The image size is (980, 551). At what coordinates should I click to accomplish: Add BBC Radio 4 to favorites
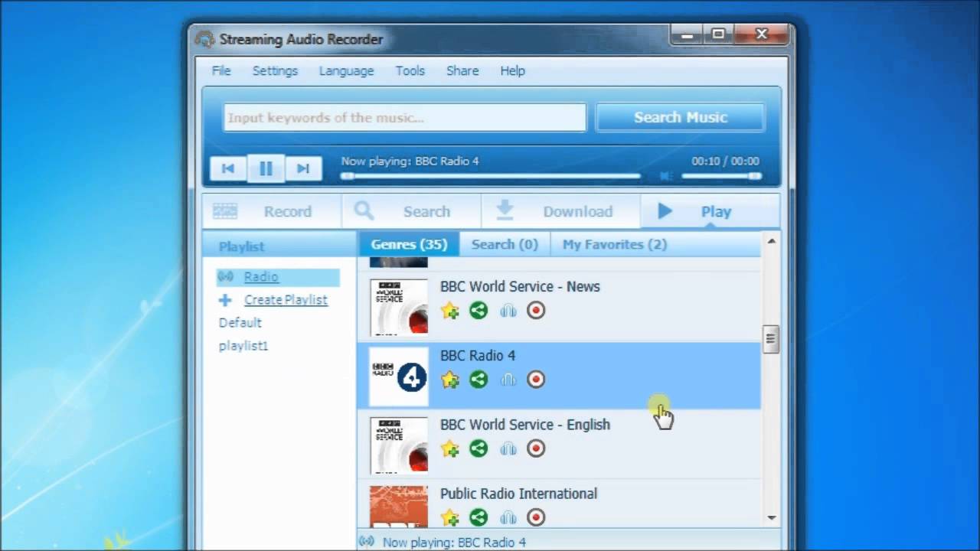point(450,380)
